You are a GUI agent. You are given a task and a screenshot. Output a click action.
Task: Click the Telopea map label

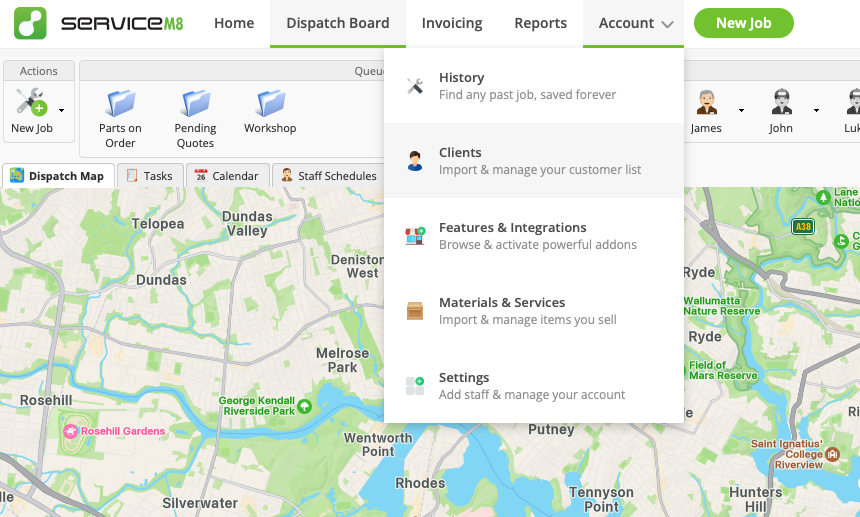[158, 224]
